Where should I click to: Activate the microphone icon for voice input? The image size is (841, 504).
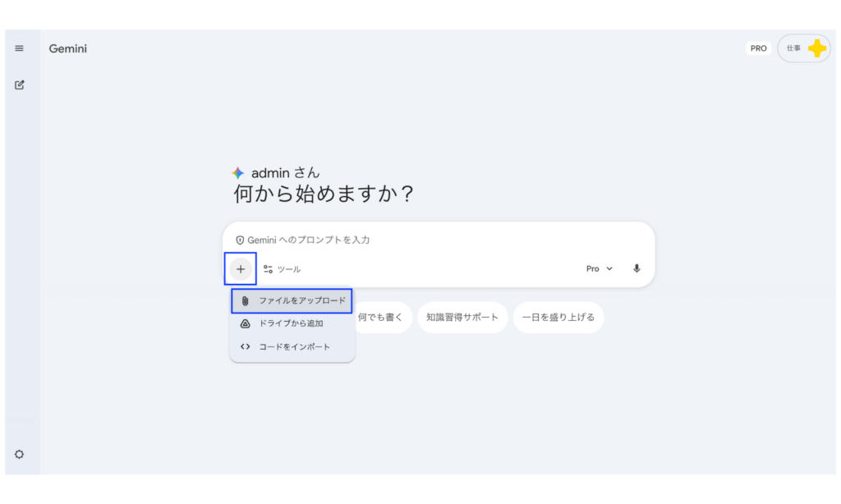point(636,268)
